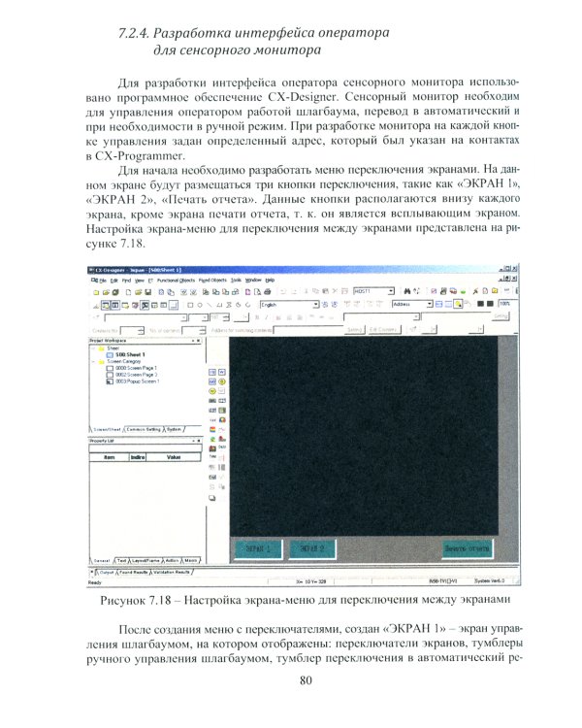Click the X/Y coordinates in status bar
Screen dimensions: 582x728
pyautogui.click(x=311, y=581)
